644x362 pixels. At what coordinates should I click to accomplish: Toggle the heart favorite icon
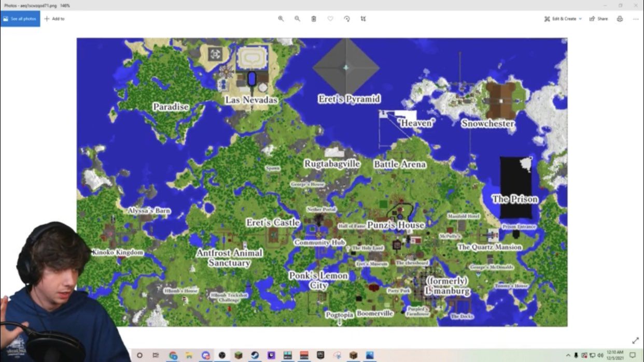[x=330, y=19]
